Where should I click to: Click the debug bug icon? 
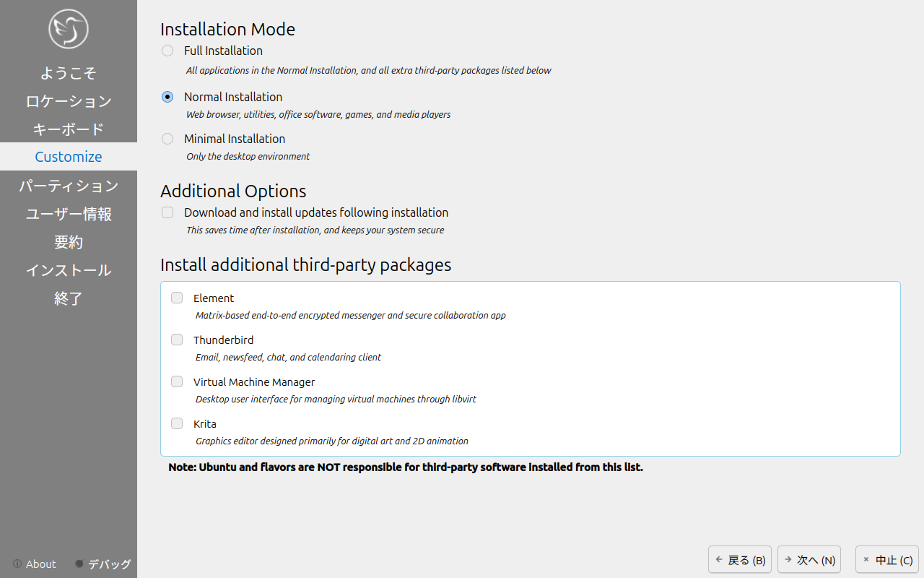[79, 564]
